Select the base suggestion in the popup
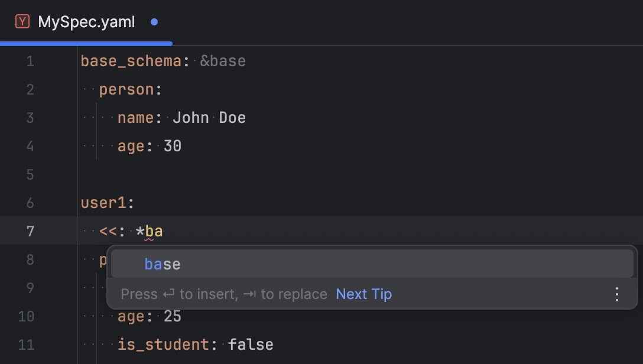 [162, 264]
